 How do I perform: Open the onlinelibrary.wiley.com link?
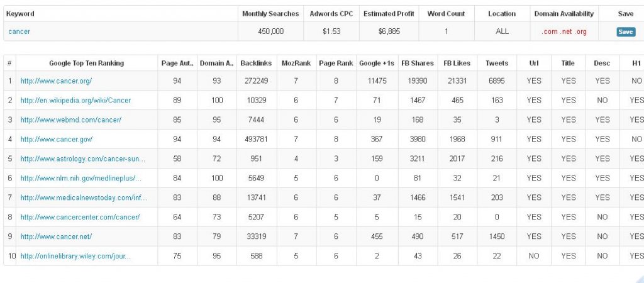point(75,256)
